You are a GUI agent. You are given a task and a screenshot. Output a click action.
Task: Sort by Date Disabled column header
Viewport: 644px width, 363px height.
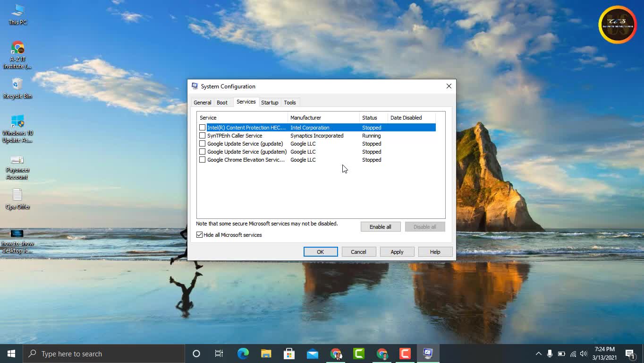click(411, 118)
